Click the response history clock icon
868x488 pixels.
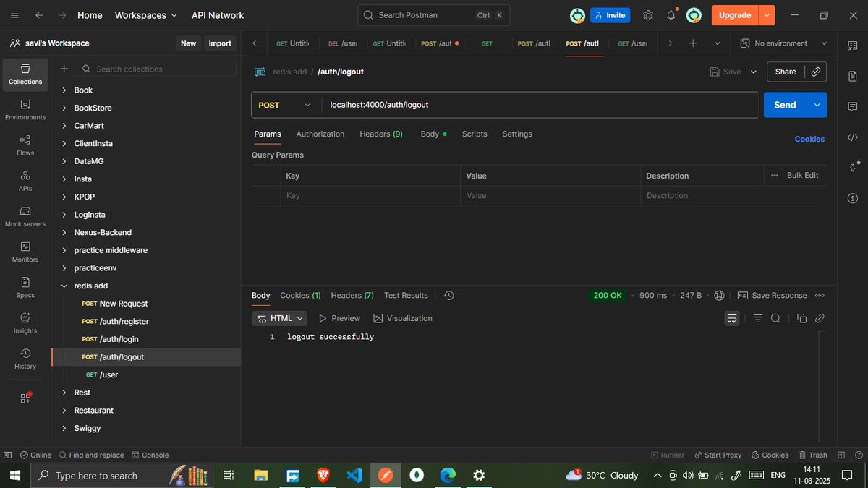coord(449,296)
